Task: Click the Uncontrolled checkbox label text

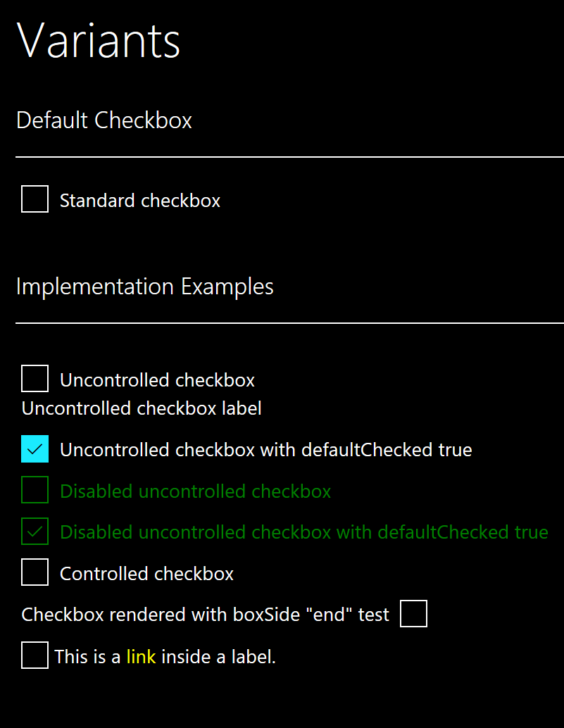Action: [157, 380]
